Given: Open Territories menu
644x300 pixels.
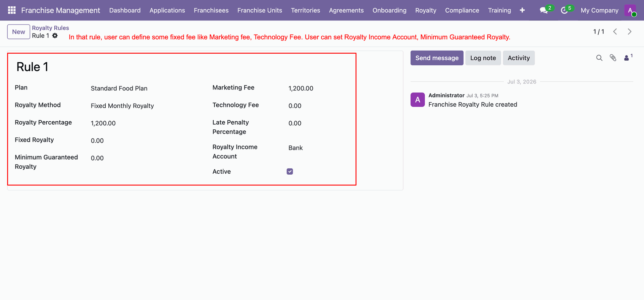Looking at the screenshot, I should tap(305, 10).
